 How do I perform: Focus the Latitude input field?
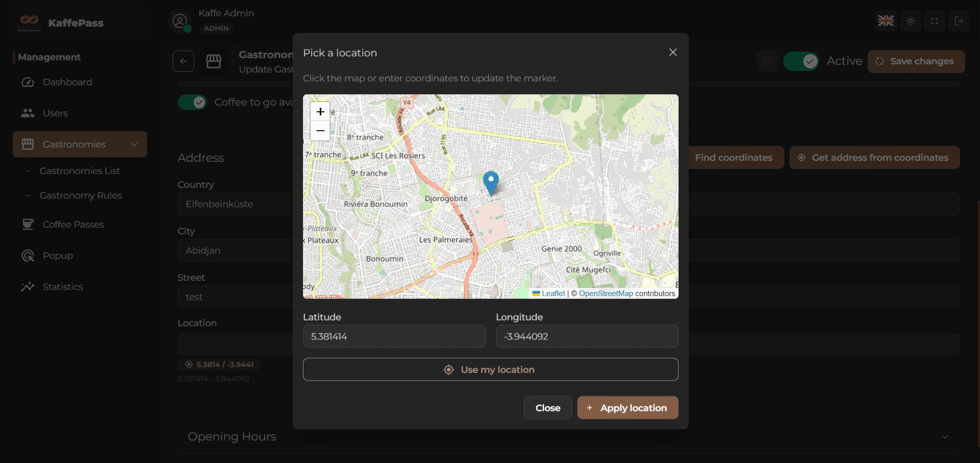394,336
